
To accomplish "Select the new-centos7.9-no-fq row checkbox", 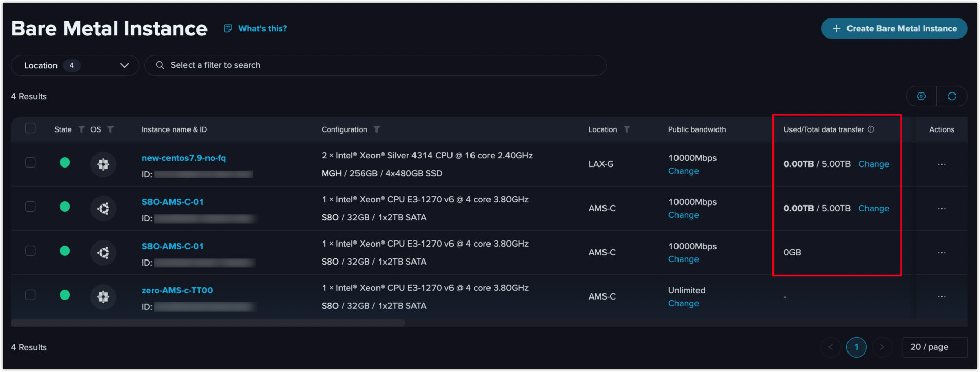I will point(31,162).
